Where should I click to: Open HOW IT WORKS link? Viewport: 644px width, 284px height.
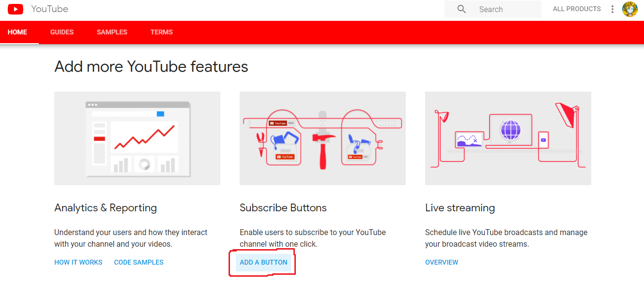[x=78, y=262]
